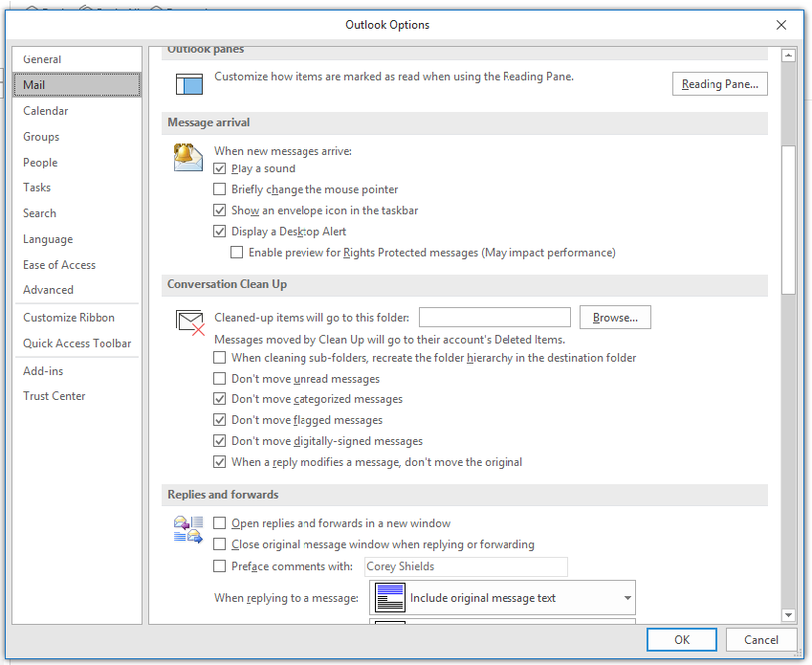Browse for the Clean Up destination folder
This screenshot has height=665, width=812.
(x=615, y=317)
